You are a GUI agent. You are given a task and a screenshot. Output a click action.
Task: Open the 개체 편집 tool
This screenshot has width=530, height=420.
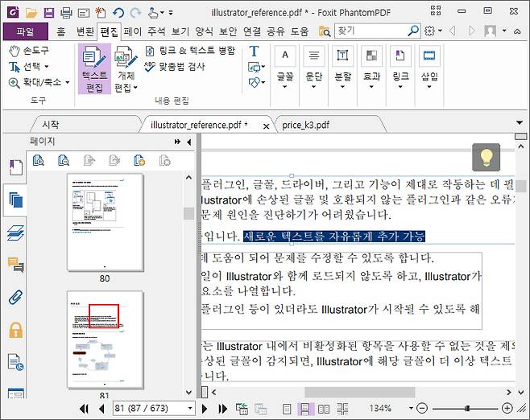(126, 69)
